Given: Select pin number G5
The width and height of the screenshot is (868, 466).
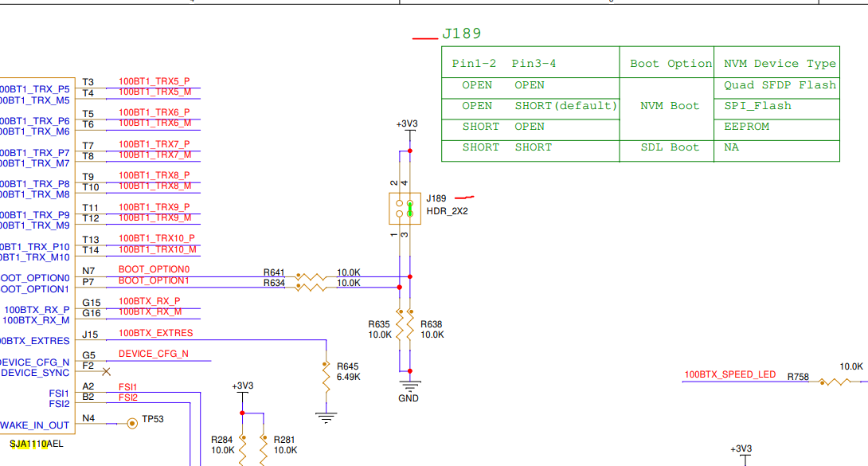Looking at the screenshot, I should pos(88,355).
